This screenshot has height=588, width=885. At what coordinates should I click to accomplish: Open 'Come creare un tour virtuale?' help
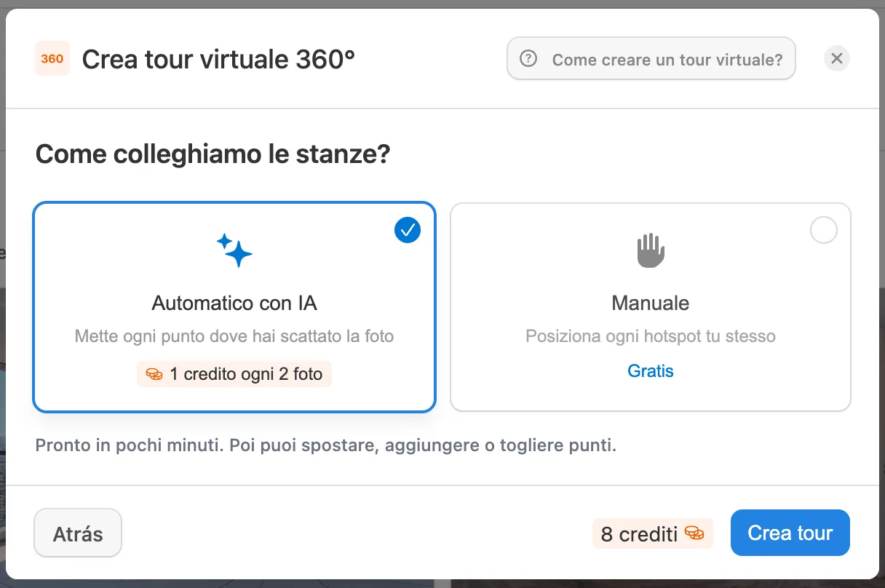tap(651, 58)
